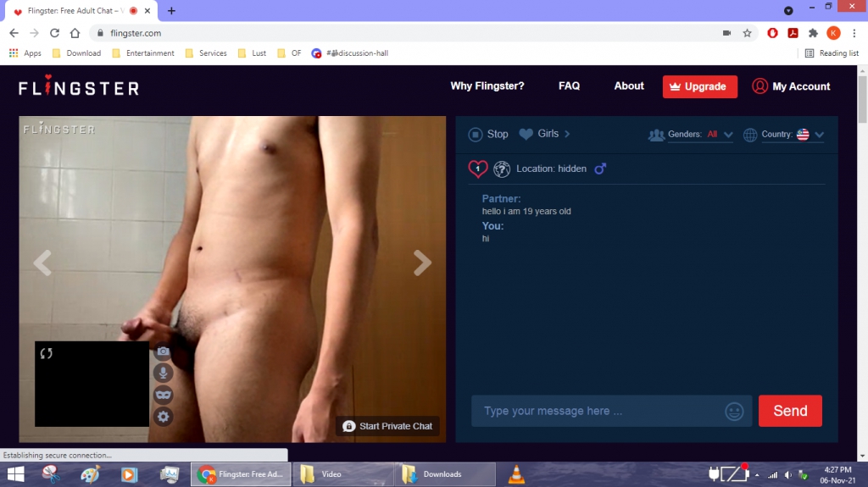Go to previous partner with left arrow

[42, 263]
